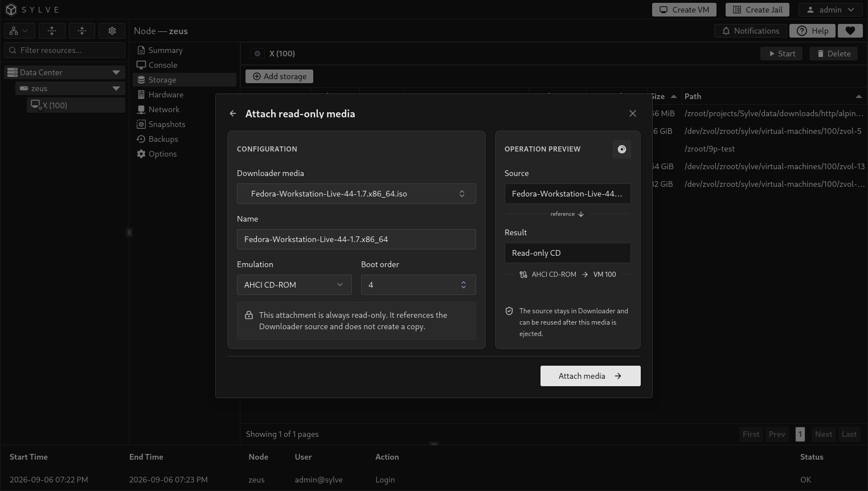Click the Status column header
Image resolution: width=868 pixels, height=491 pixels.
(812, 457)
